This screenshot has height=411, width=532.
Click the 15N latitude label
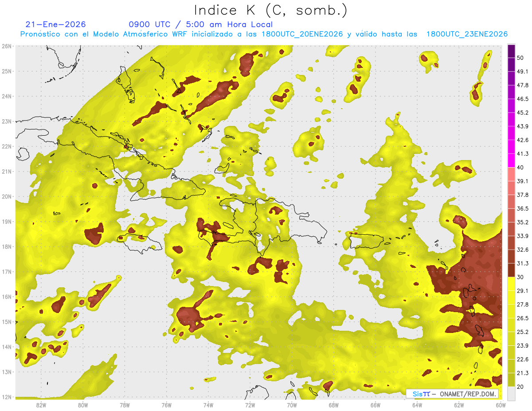(x=7, y=321)
